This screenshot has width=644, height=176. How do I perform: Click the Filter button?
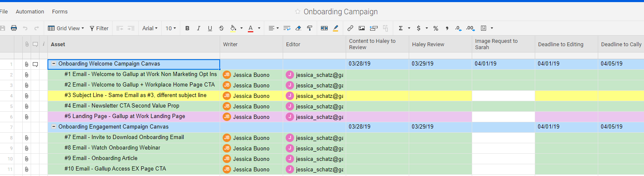[x=99, y=28]
